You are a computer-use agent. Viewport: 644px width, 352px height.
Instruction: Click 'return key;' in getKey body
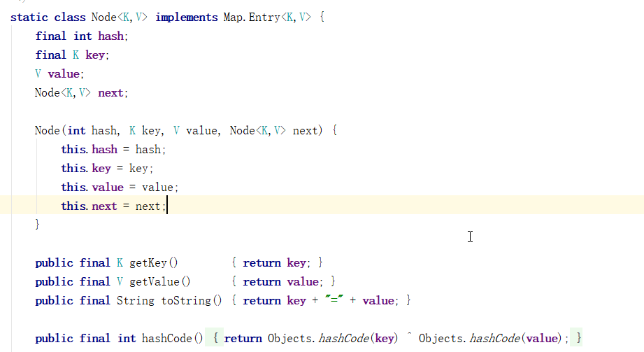point(277,263)
